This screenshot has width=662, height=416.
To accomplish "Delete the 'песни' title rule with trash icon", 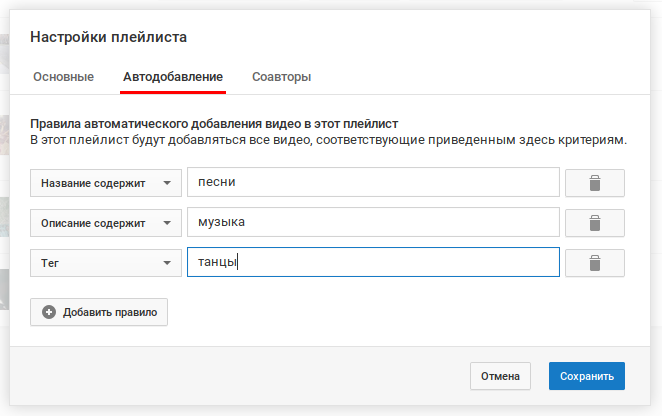I will coord(594,183).
